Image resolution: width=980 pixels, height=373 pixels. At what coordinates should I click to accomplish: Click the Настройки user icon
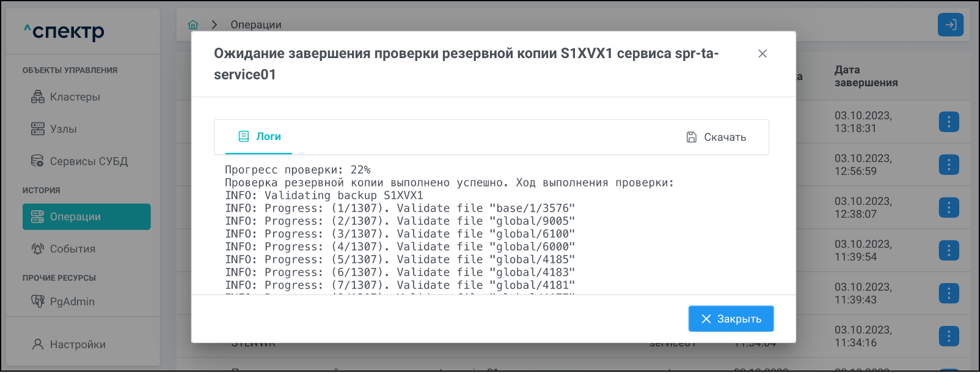point(38,344)
